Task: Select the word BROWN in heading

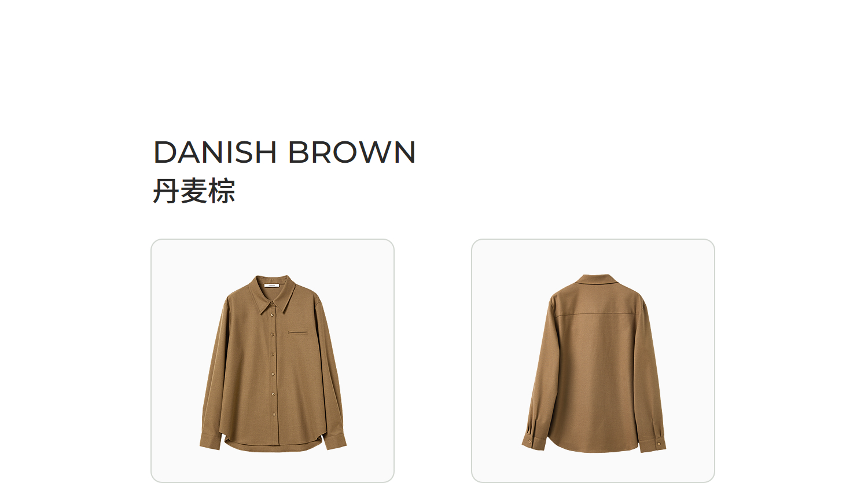Action: pyautogui.click(x=352, y=152)
